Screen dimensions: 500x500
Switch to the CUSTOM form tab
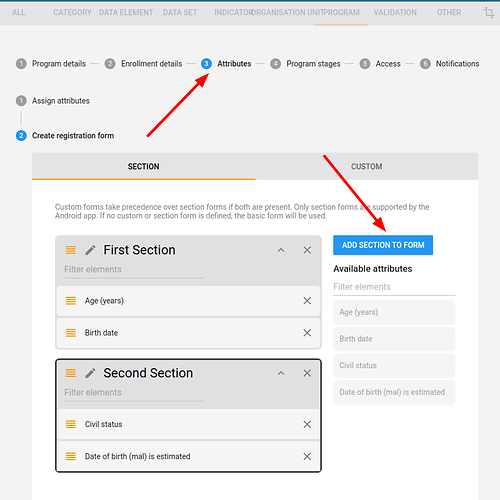(x=367, y=166)
